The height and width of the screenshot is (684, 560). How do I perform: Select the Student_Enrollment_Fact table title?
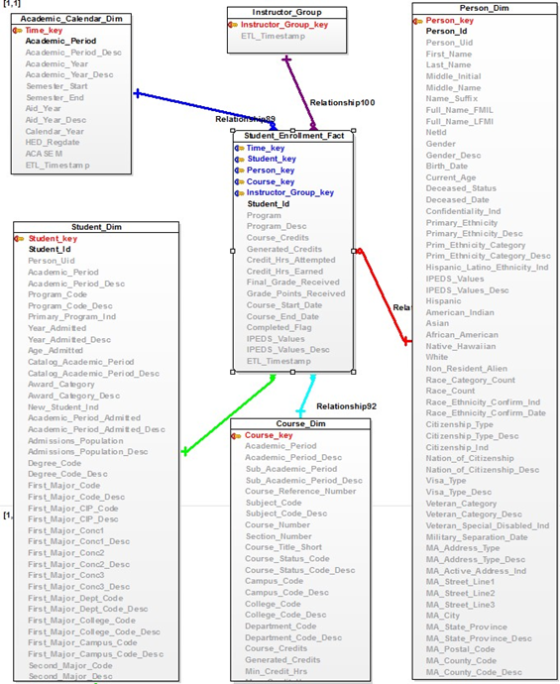tap(294, 136)
